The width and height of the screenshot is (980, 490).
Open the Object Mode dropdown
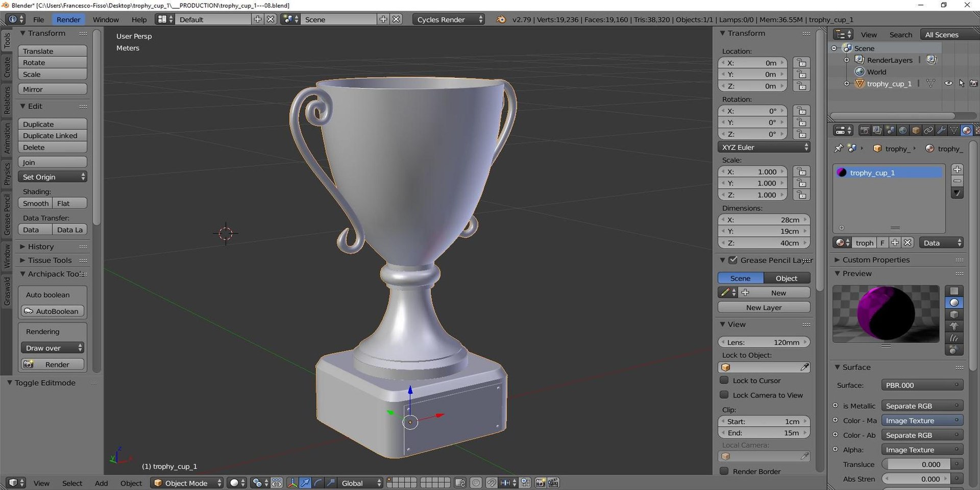coord(187,483)
